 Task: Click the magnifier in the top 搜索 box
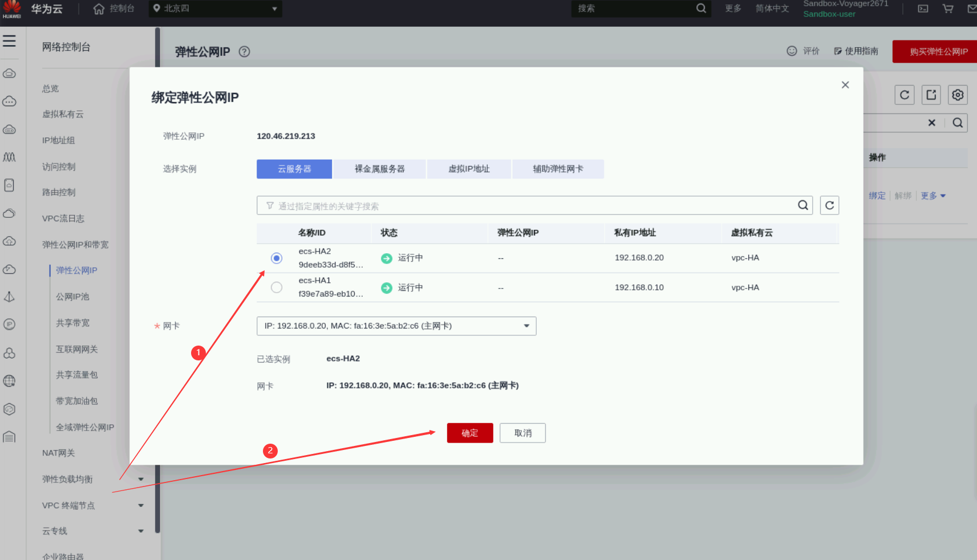pos(702,9)
